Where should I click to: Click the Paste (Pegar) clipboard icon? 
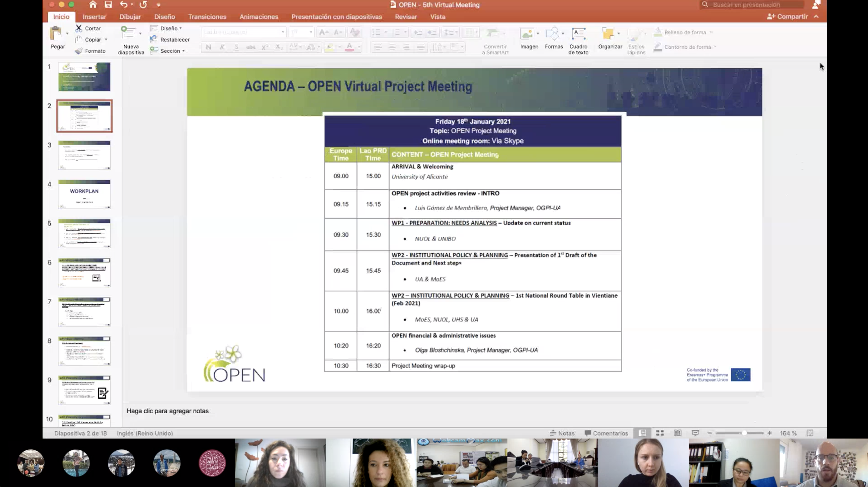click(x=56, y=34)
